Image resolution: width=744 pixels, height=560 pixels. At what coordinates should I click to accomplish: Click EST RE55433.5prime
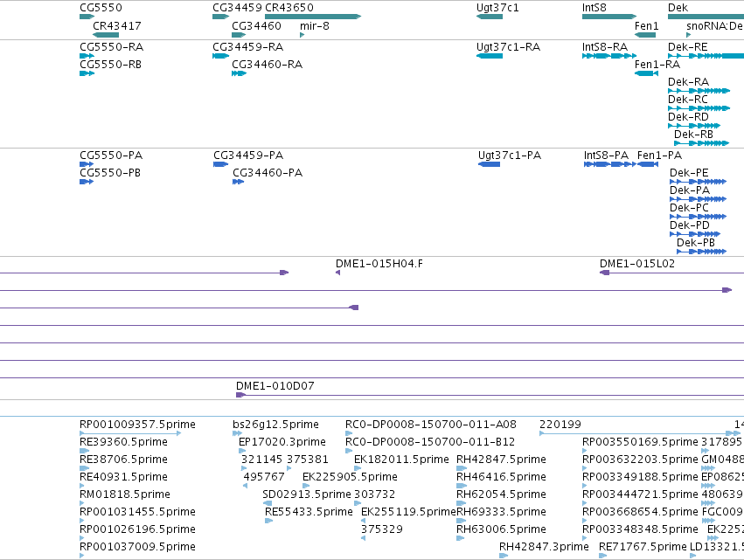[x=309, y=512]
